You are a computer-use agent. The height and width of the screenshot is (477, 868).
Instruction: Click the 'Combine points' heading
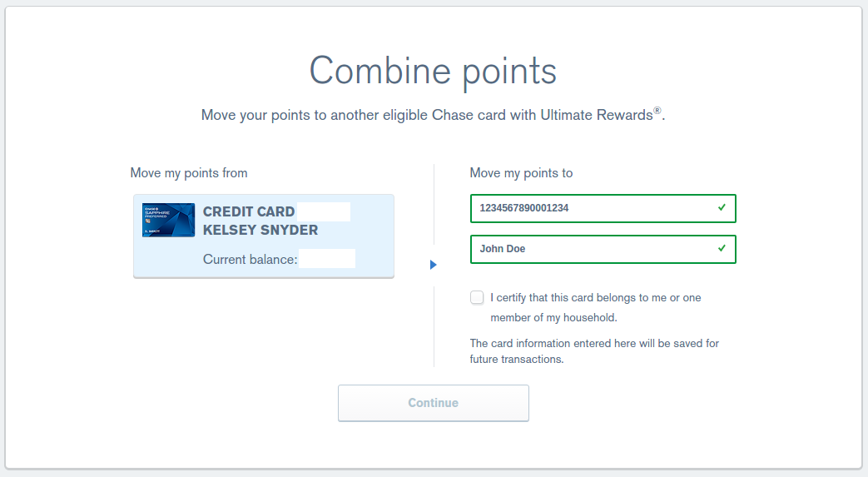click(433, 71)
